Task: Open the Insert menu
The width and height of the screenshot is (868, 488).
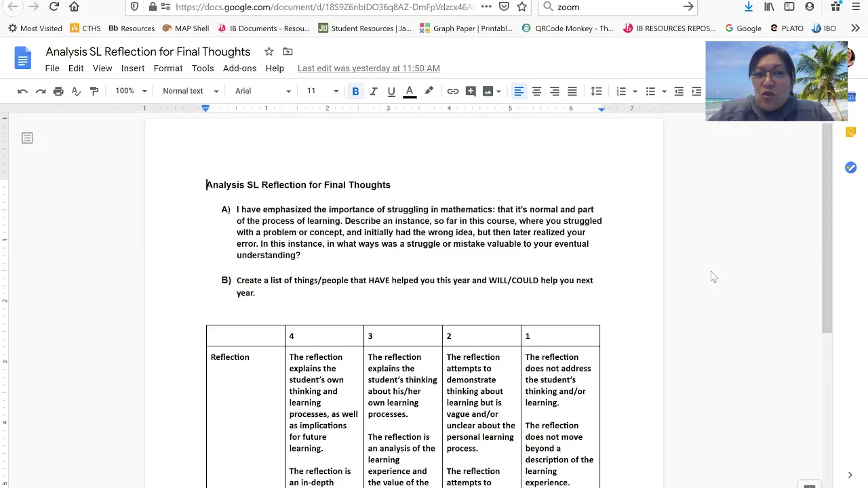Action: tap(133, 68)
